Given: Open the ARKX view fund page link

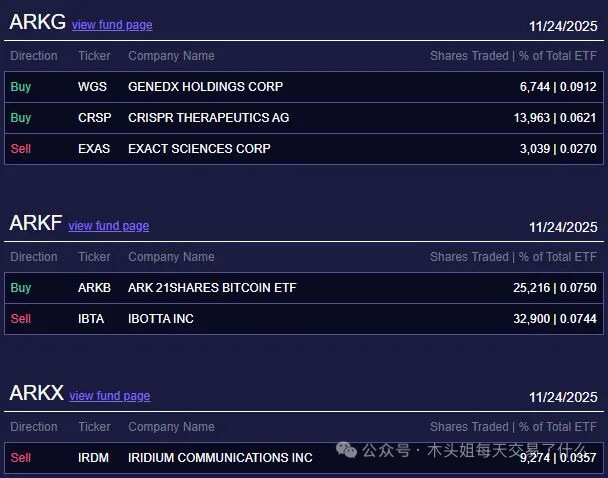Looking at the screenshot, I should pos(110,396).
